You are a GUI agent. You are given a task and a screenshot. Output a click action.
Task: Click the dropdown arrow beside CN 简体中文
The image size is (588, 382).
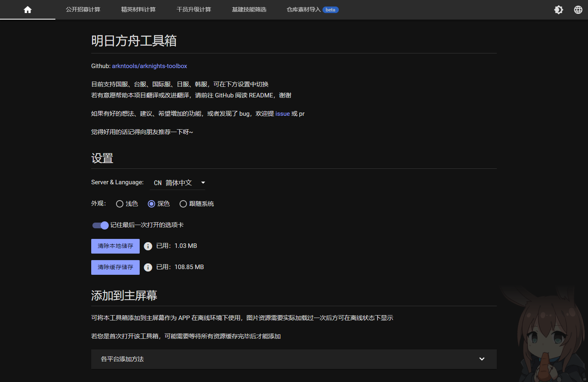click(x=202, y=183)
